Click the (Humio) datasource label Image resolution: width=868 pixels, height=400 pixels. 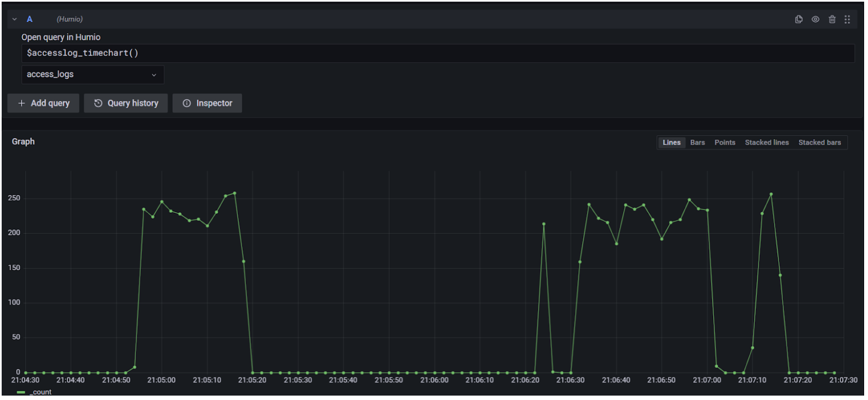tap(70, 19)
